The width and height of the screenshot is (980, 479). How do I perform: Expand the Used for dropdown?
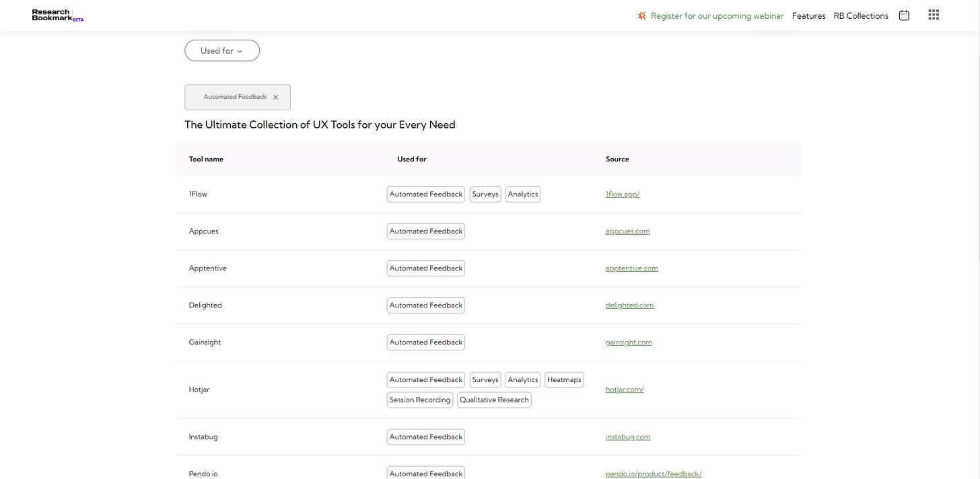pyautogui.click(x=222, y=50)
